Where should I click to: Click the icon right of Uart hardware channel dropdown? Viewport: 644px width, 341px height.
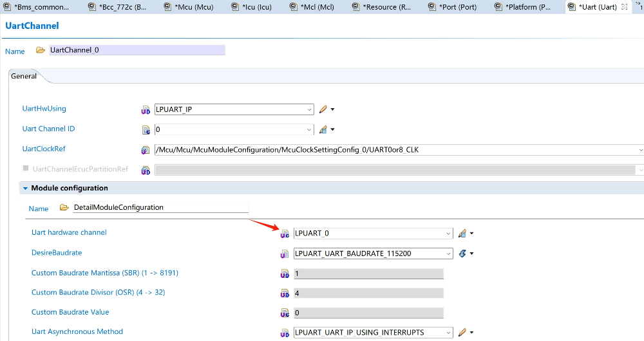[462, 234]
